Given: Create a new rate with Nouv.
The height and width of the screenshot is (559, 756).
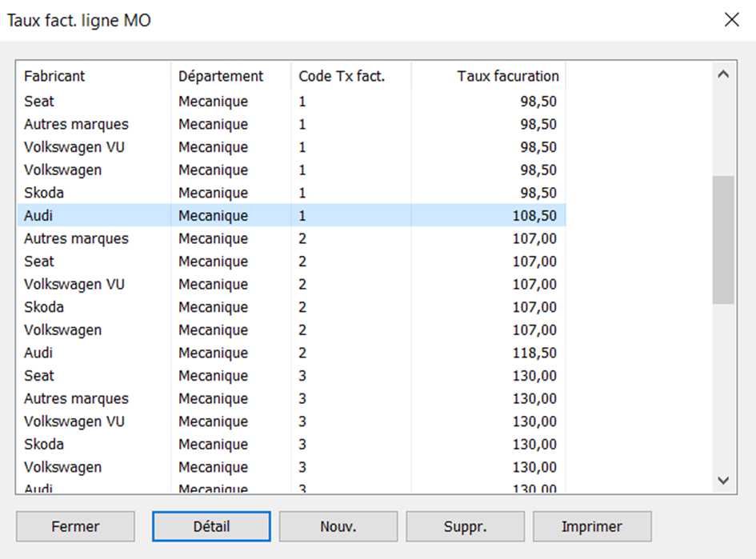Looking at the screenshot, I should (338, 526).
